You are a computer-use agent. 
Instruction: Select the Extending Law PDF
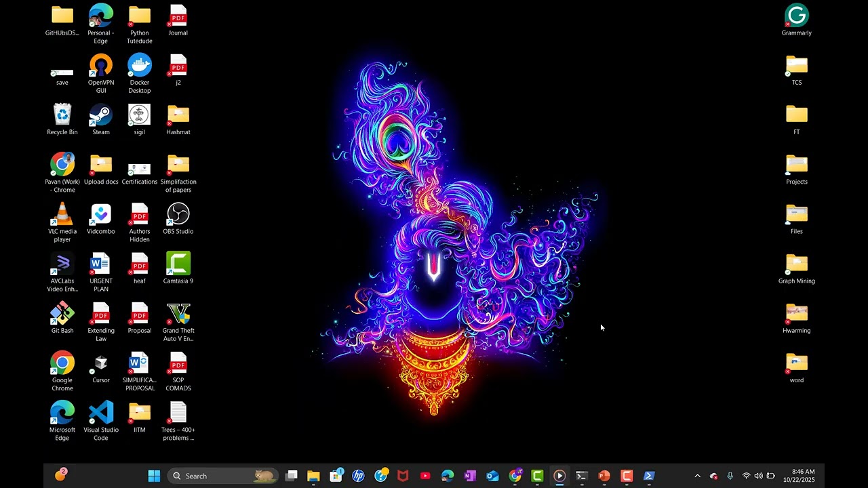click(x=101, y=313)
